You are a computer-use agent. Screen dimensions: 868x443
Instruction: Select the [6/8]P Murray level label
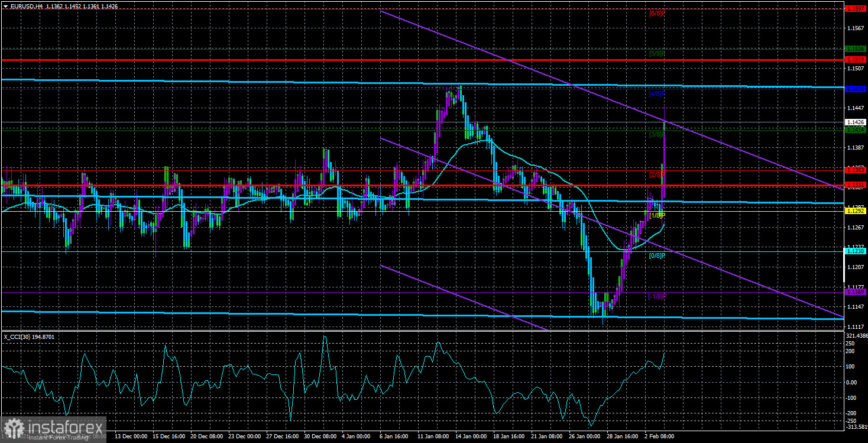658,12
